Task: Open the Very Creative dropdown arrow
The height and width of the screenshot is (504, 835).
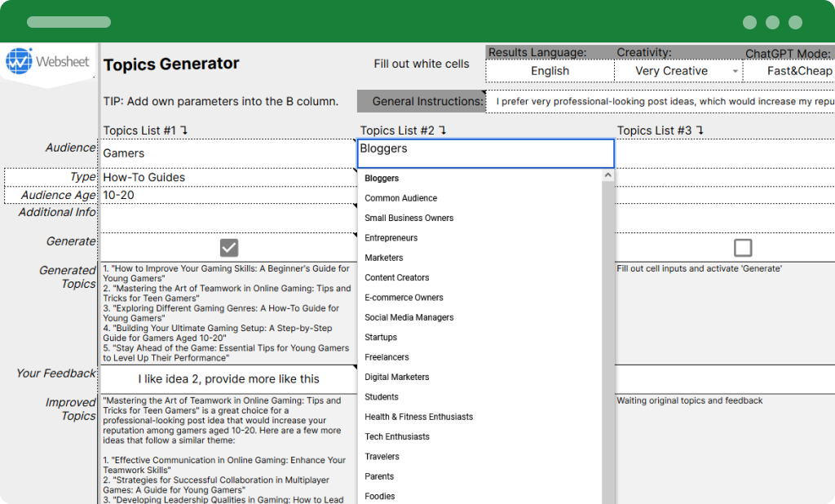Action: [735, 72]
